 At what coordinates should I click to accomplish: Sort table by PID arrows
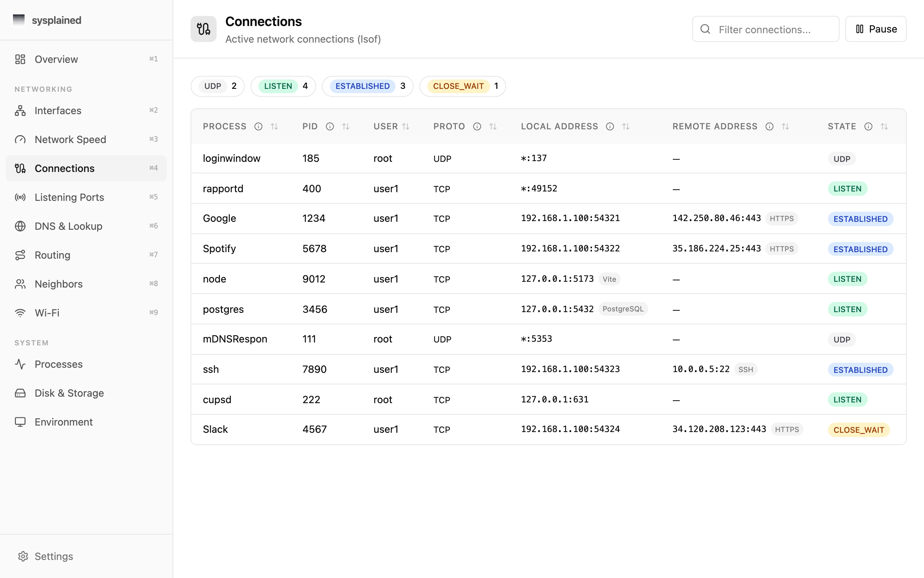tap(345, 126)
